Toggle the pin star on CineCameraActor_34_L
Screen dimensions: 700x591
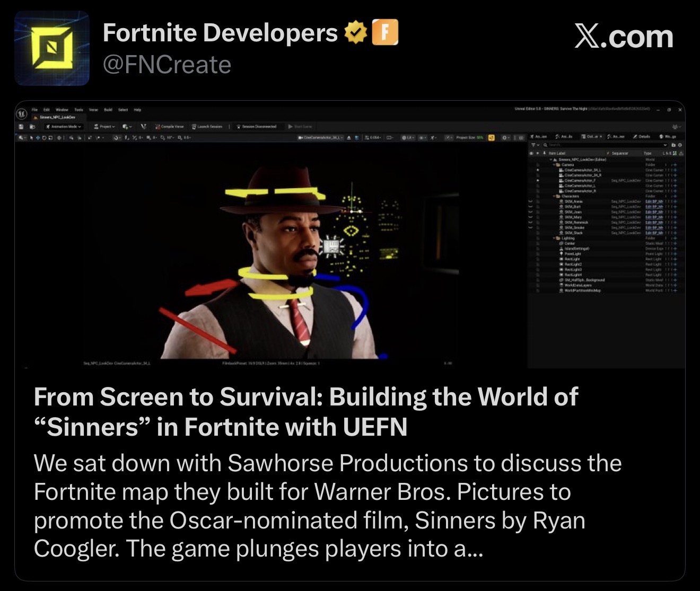538,170
